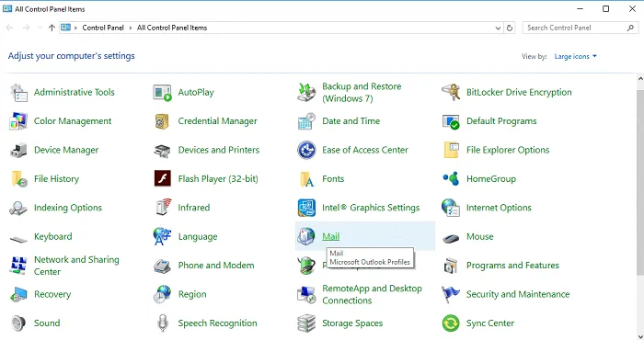644x340 pixels.
Task: Click the Search Control Panel field
Action: [x=581, y=28]
